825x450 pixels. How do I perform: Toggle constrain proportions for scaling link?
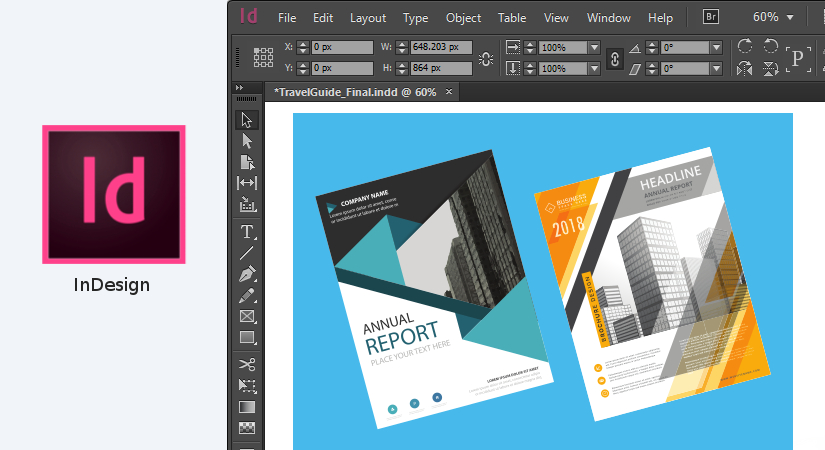pyautogui.click(x=616, y=58)
